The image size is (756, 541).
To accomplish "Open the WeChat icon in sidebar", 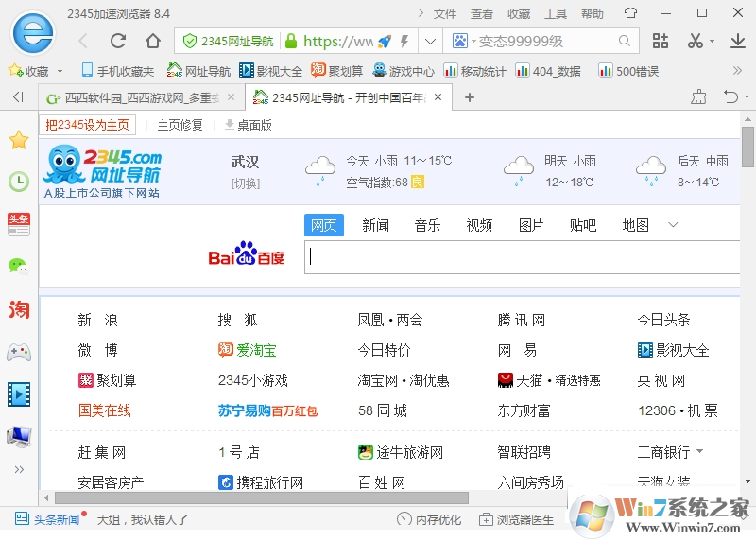I will 18,266.
